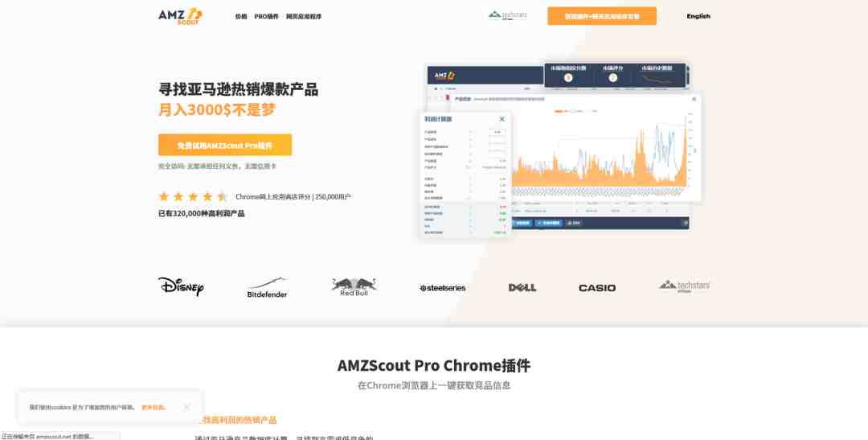Click 已有320,000种高利润产品 text
This screenshot has height=440, width=868.
(202, 213)
